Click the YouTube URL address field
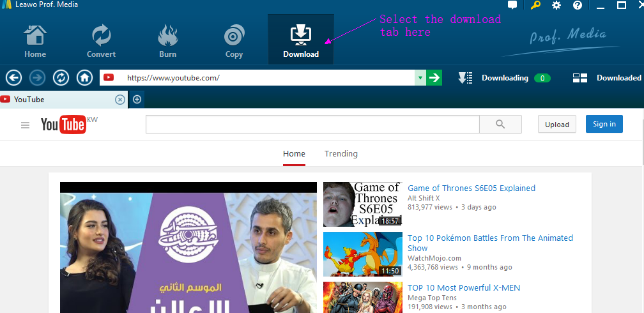The height and width of the screenshot is (313, 644). pos(257,78)
